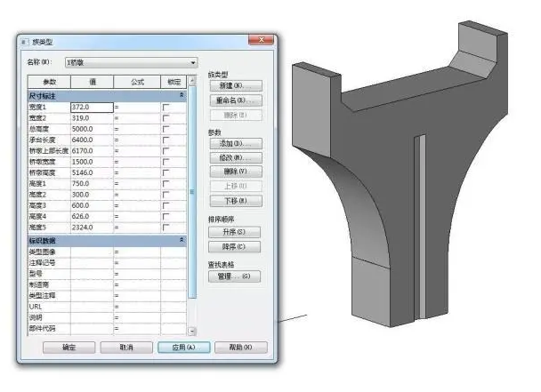Click the 宽度2 value cell 319.0
Image resolution: width=541 pixels, height=392 pixels.
pos(93,118)
